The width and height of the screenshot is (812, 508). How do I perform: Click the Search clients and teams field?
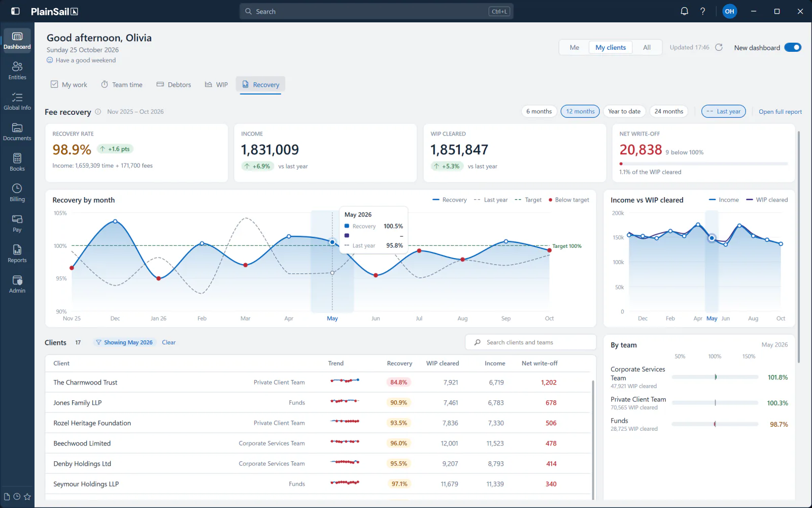(x=531, y=342)
